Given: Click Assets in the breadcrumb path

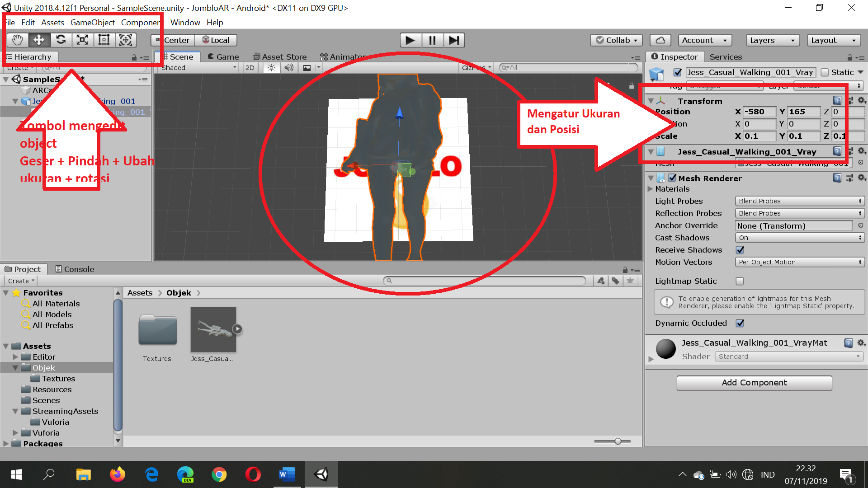Looking at the screenshot, I should 140,293.
